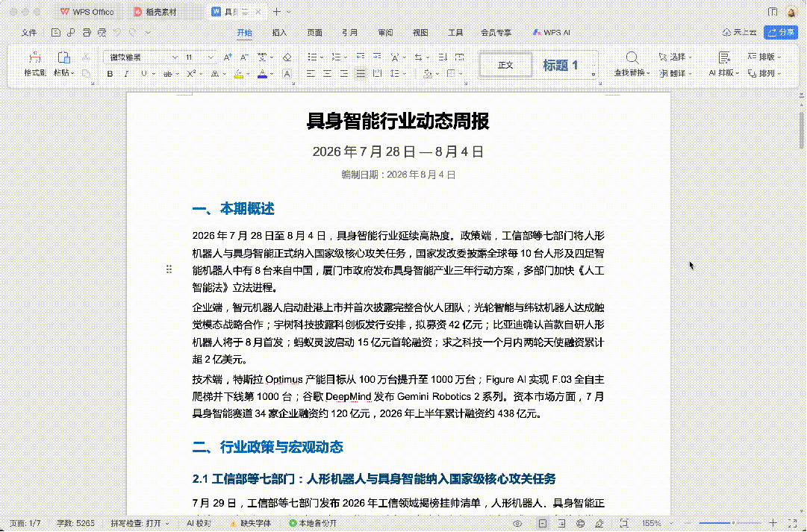
Task: Switch to the 视图 tab
Action: [x=420, y=32]
